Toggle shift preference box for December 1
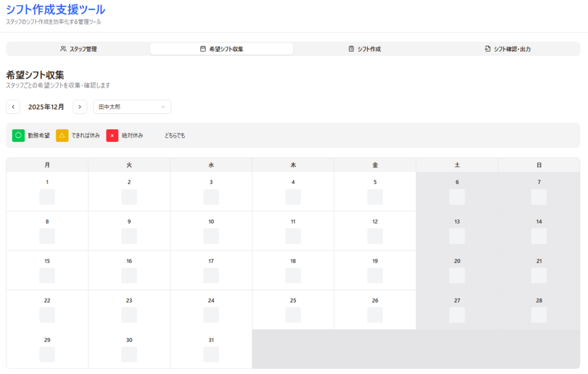The height and width of the screenshot is (374, 588). click(x=47, y=197)
